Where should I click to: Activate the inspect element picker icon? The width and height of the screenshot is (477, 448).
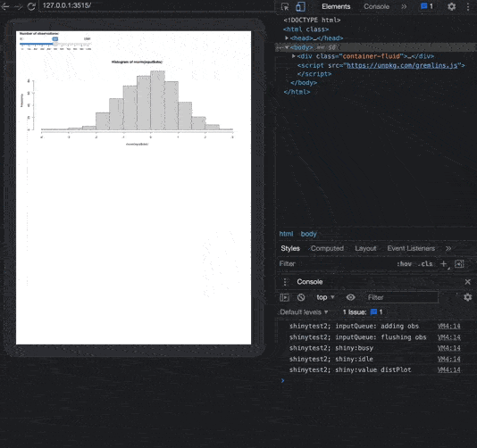click(285, 6)
